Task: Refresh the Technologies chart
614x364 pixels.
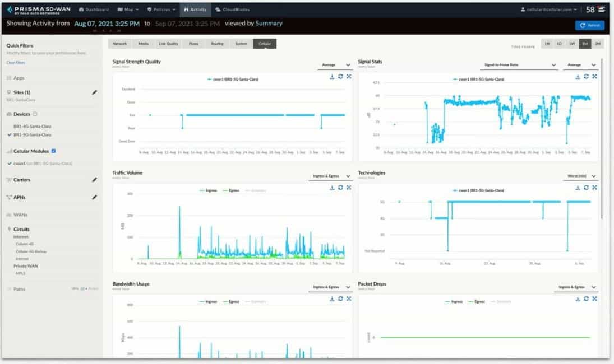Action: coord(586,188)
